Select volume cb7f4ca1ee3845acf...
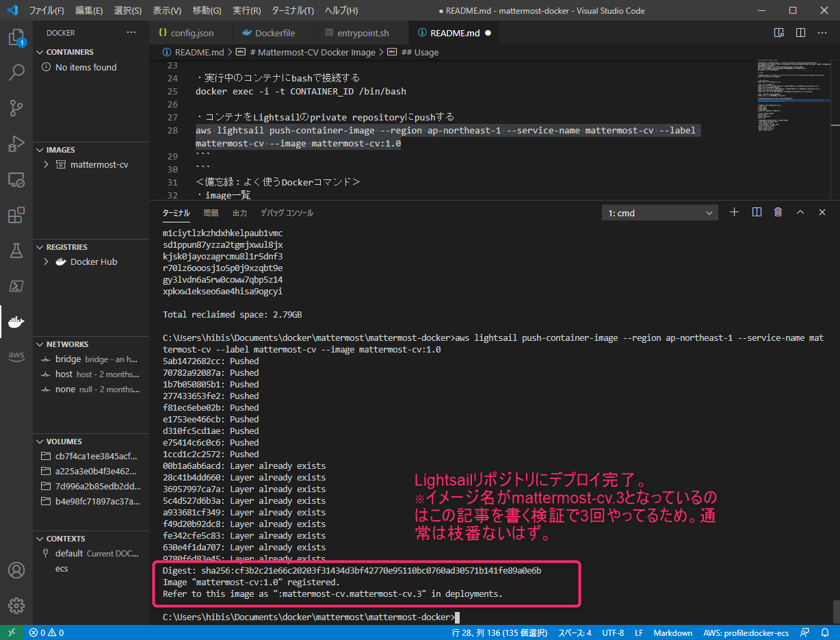Image resolution: width=840 pixels, height=640 pixels. point(91,457)
